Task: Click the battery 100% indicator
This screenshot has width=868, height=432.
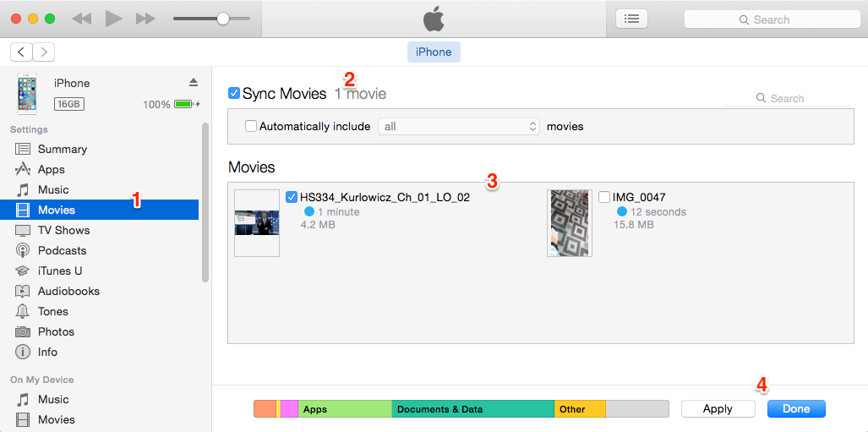Action: tap(172, 104)
